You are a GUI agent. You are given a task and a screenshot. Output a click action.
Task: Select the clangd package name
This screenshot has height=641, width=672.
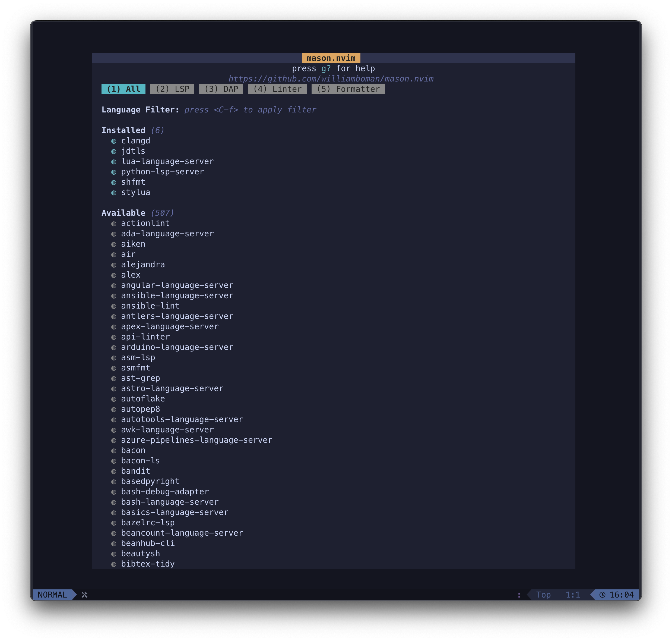point(135,141)
